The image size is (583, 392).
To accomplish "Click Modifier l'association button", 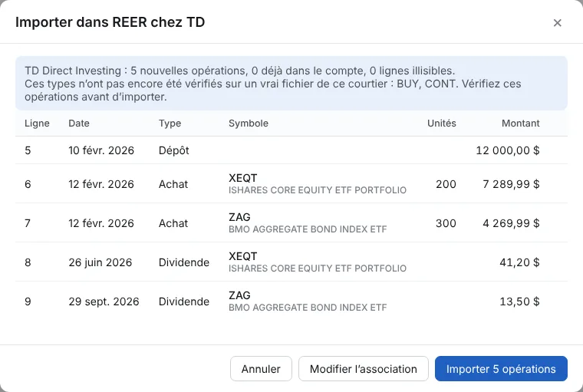I will [x=364, y=368].
